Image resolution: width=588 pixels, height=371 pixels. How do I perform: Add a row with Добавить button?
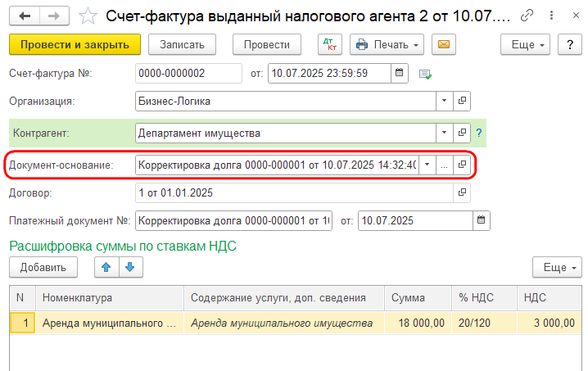click(43, 267)
